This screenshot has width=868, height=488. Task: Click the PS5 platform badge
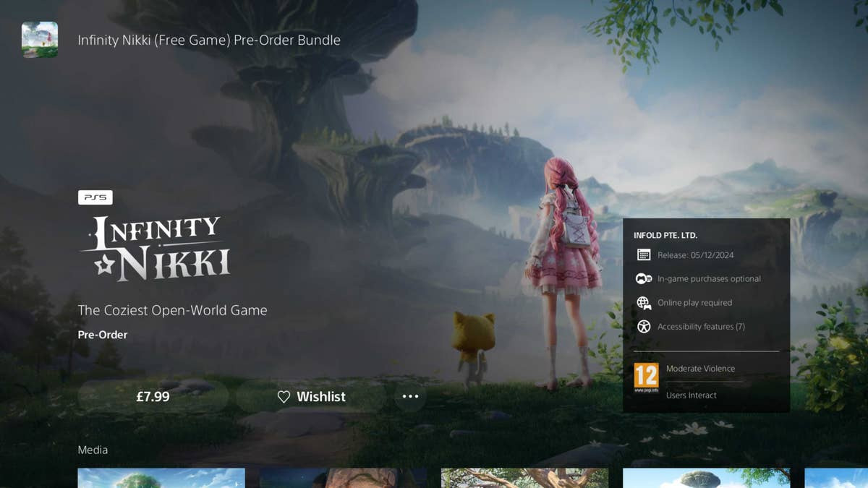click(95, 197)
